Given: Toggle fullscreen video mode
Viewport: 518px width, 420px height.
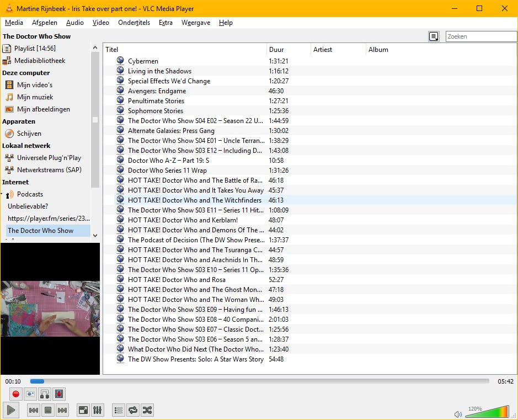Looking at the screenshot, I should pyautogui.click(x=83, y=411).
